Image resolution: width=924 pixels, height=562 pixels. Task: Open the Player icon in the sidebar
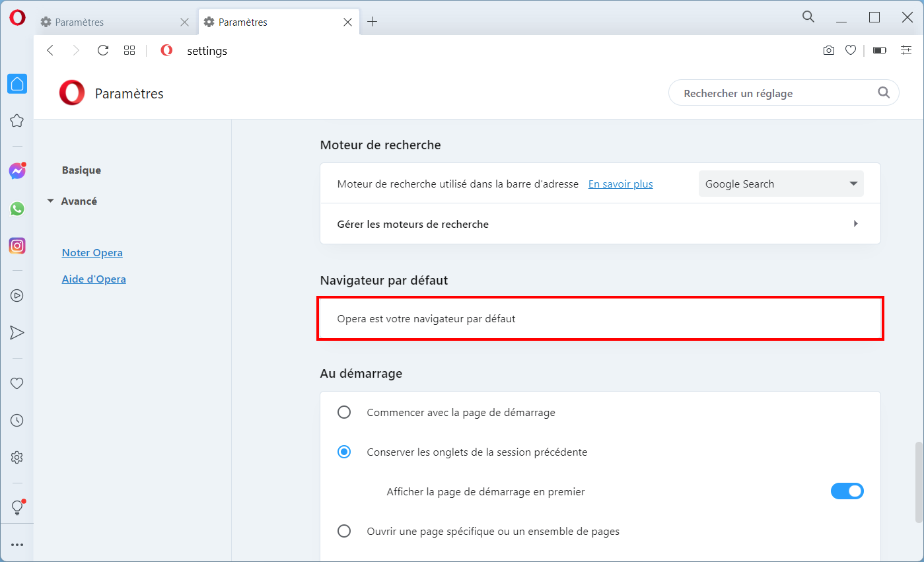pos(17,296)
